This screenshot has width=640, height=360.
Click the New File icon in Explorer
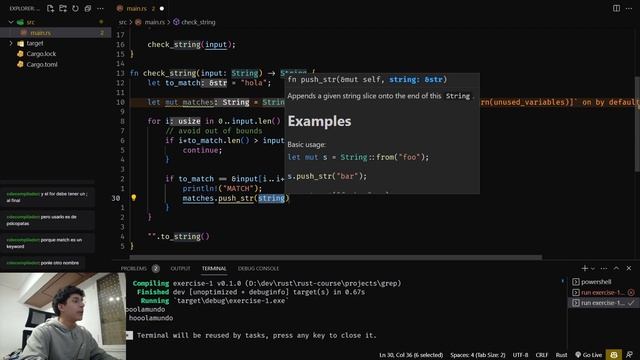[x=50, y=8]
